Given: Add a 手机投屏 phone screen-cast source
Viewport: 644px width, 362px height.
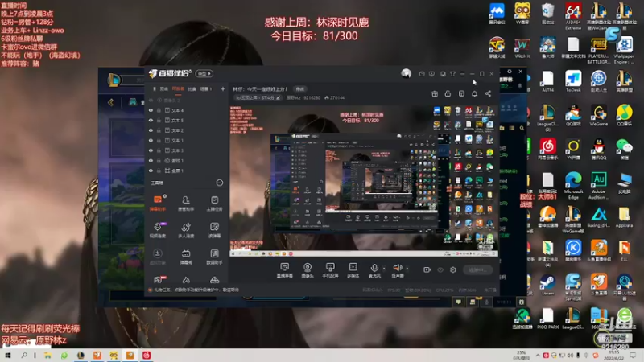Looking at the screenshot, I should tap(330, 270).
